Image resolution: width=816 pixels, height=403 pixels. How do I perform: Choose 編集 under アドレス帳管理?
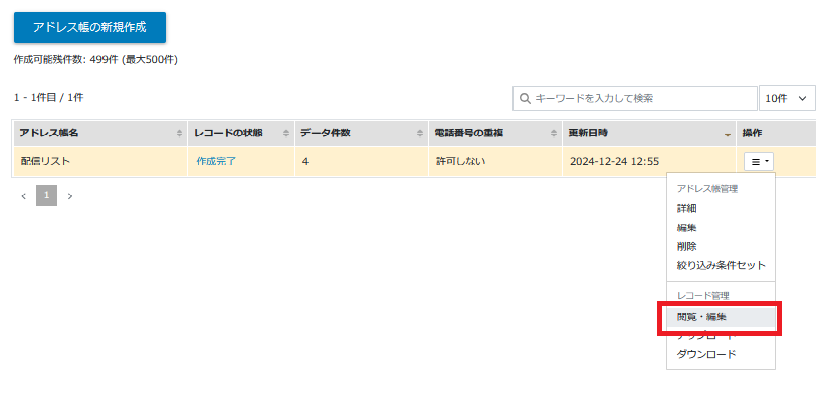click(686, 227)
